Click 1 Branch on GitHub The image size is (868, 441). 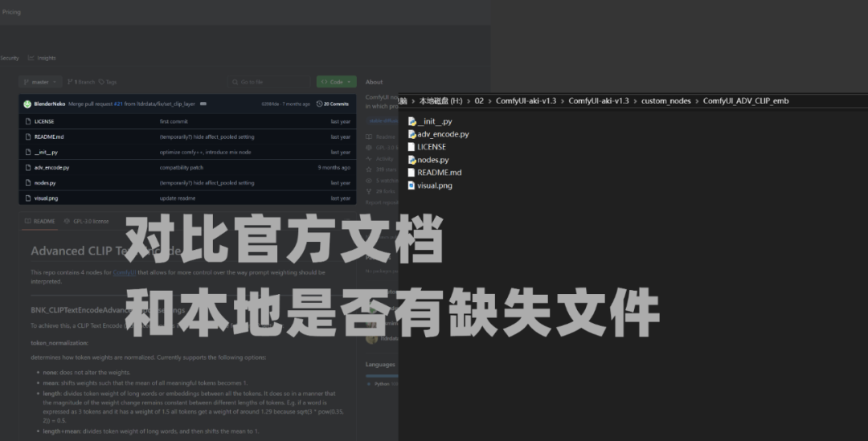click(x=81, y=82)
